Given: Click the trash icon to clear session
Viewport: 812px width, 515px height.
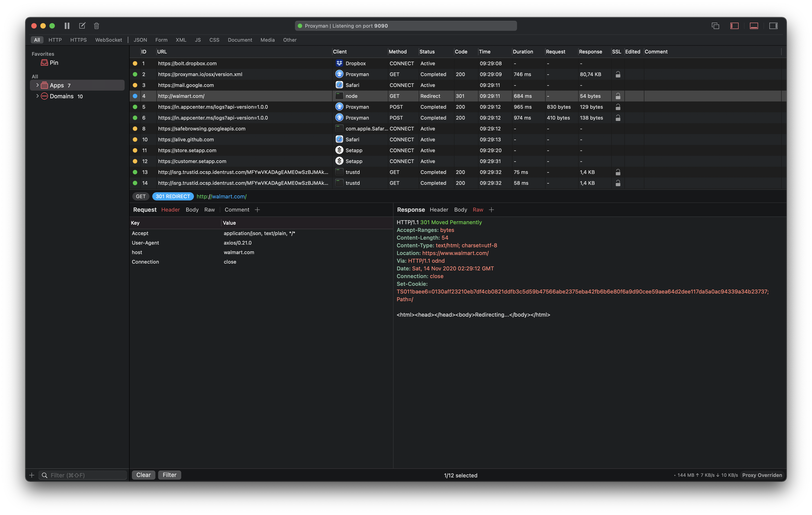Looking at the screenshot, I should 97,26.
